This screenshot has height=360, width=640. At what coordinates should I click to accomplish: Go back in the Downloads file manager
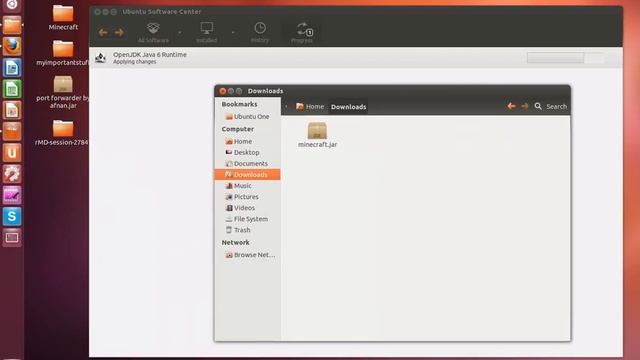pyautogui.click(x=511, y=106)
